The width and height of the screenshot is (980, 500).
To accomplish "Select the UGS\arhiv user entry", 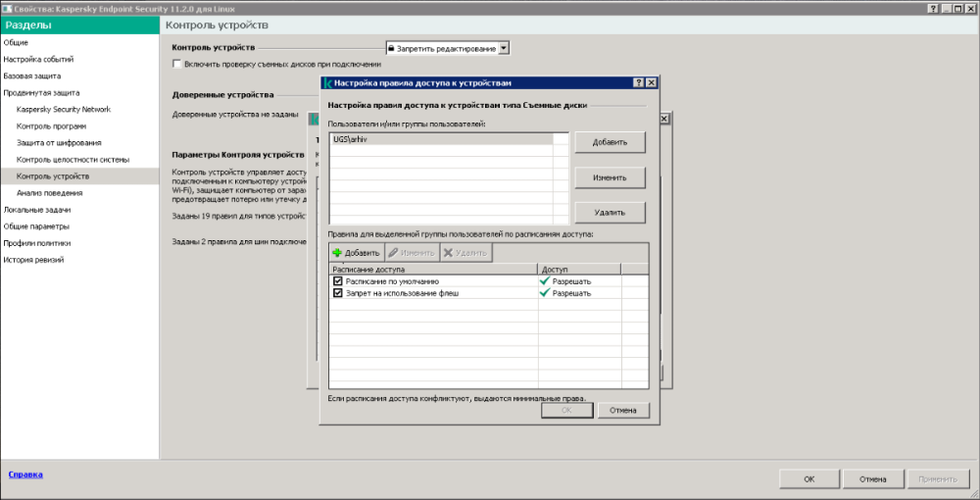I will coord(441,139).
